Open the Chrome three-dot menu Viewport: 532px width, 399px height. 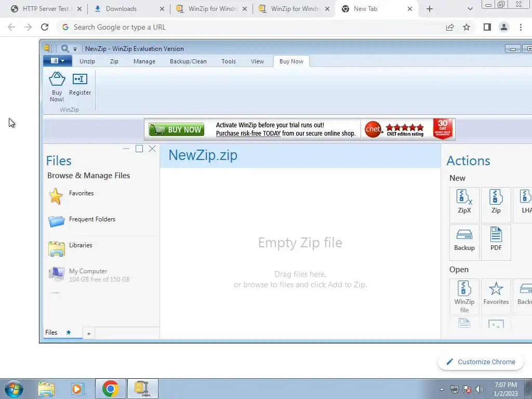(521, 27)
